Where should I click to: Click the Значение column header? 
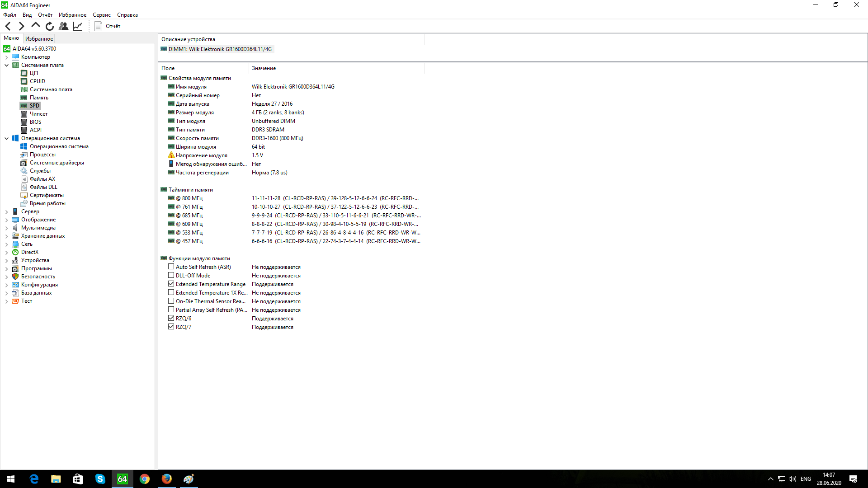pyautogui.click(x=337, y=68)
